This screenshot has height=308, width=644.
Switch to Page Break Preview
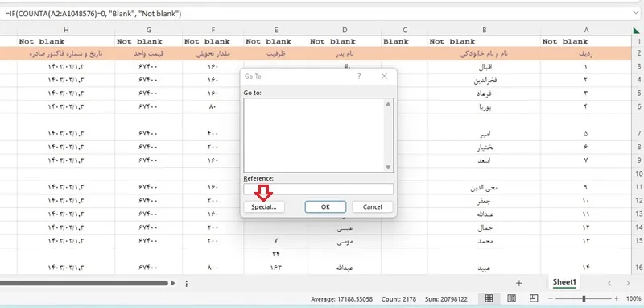[534, 298]
